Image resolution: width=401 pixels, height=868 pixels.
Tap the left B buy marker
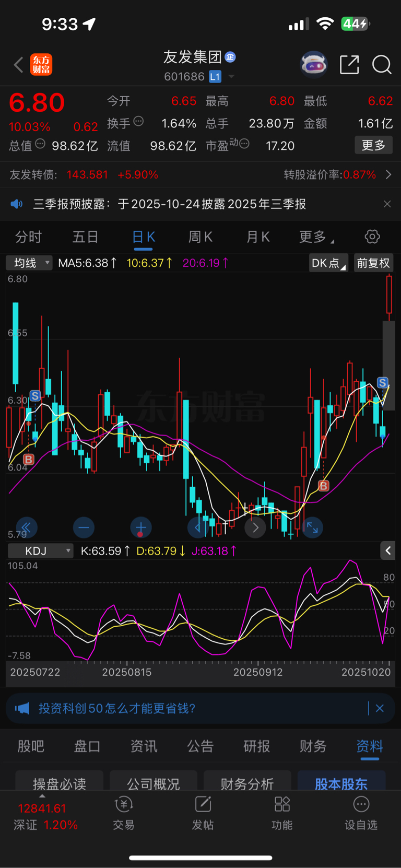click(x=29, y=460)
